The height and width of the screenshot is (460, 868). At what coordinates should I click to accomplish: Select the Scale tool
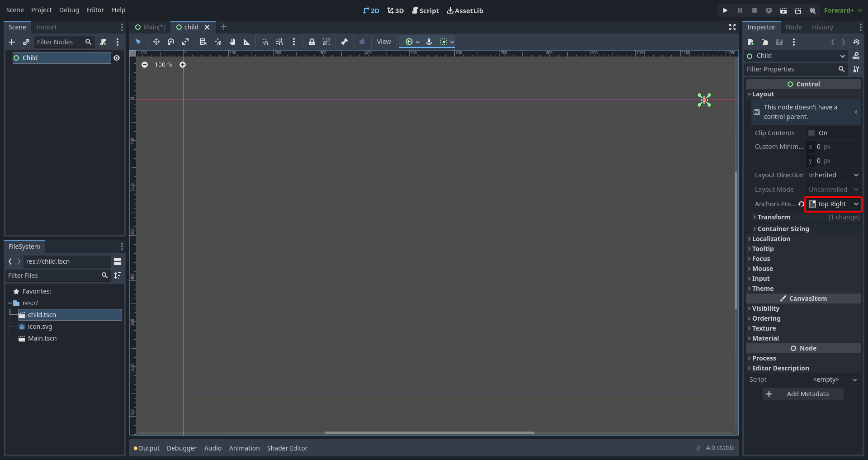pos(186,42)
